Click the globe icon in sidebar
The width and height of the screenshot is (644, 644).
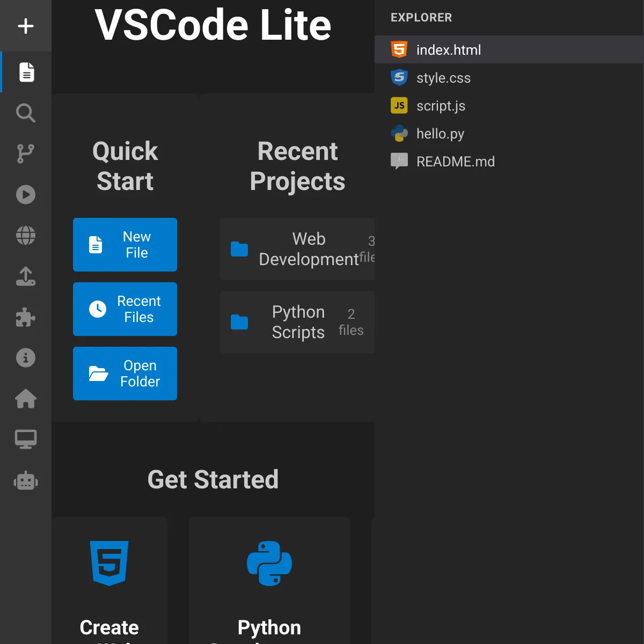coord(26,235)
